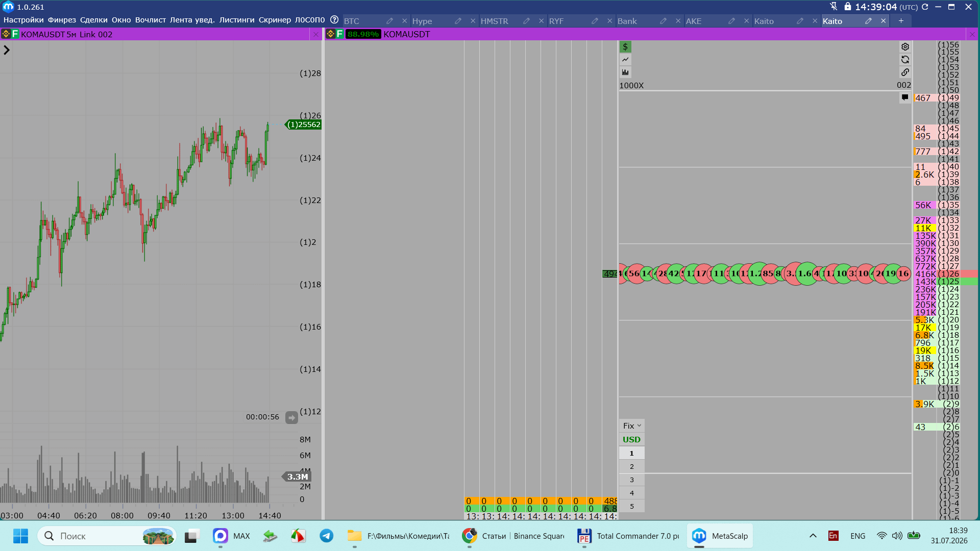
Task: Switch keyboard language ENG in system tray
Action: (x=858, y=536)
